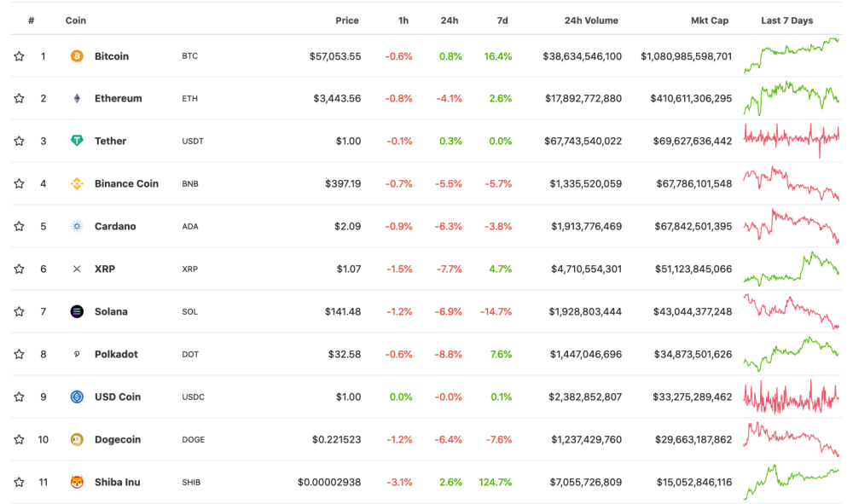This screenshot has width=853, height=504.
Task: Open the Bitcoin coin page link
Action: tap(112, 56)
